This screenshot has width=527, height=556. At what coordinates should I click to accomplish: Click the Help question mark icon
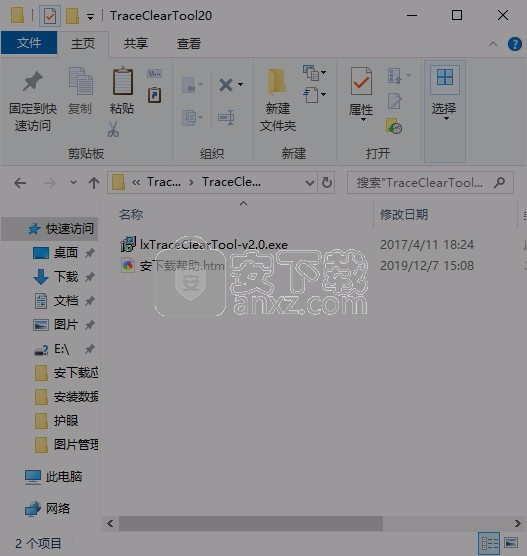coord(515,44)
